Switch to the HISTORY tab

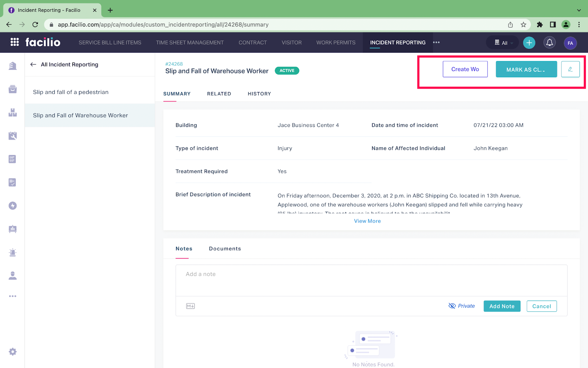pyautogui.click(x=259, y=94)
